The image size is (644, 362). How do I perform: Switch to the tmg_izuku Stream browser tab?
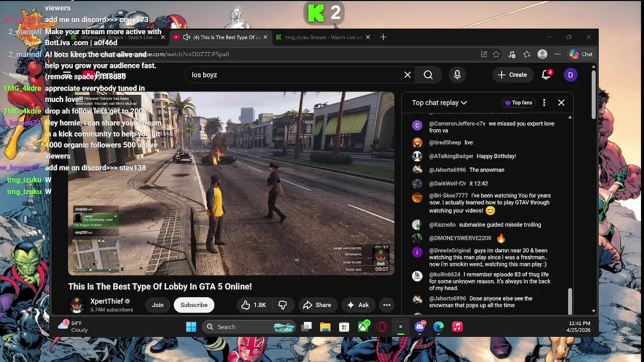324,37
